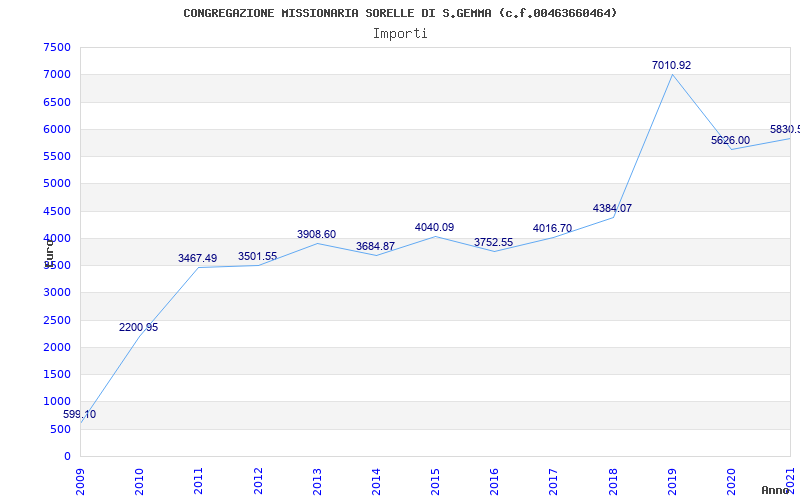
Task: Click the 2010 x-axis year label
Action: click(x=139, y=481)
